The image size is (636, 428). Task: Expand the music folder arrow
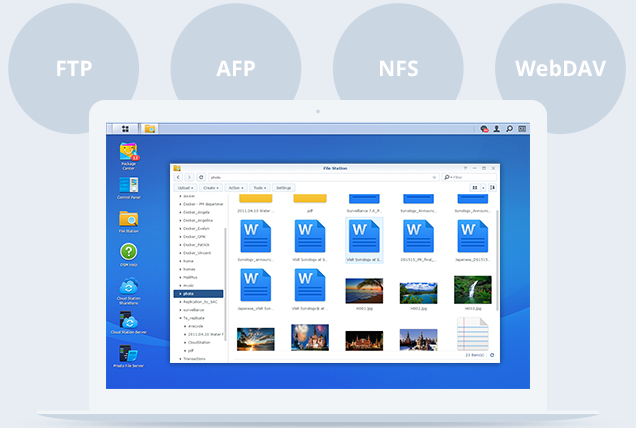[180, 286]
